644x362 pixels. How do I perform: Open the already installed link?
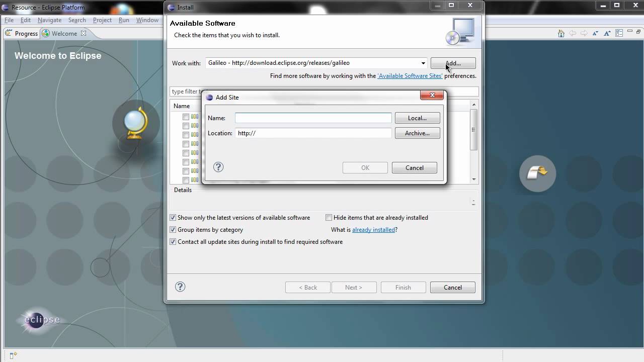(x=373, y=230)
